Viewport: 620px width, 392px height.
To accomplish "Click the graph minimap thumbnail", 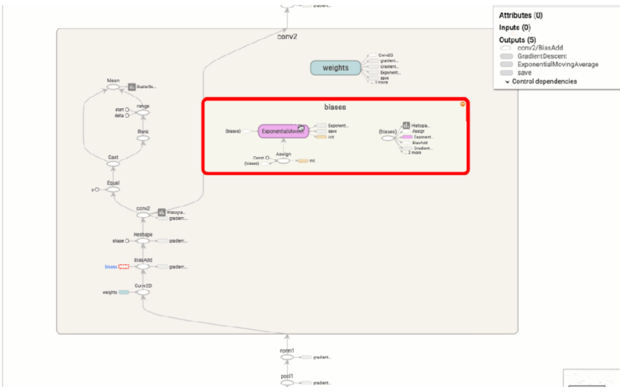I will [x=591, y=378].
